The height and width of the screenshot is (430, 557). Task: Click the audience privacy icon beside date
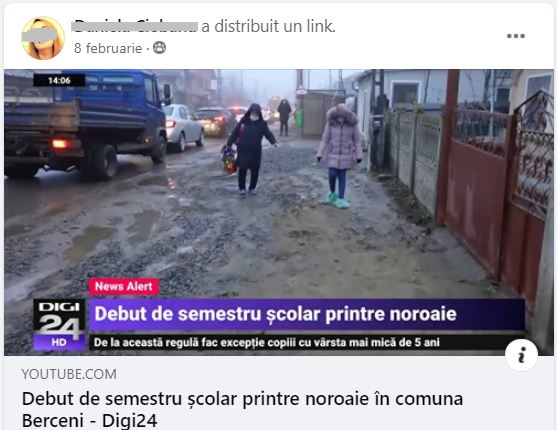click(x=159, y=48)
